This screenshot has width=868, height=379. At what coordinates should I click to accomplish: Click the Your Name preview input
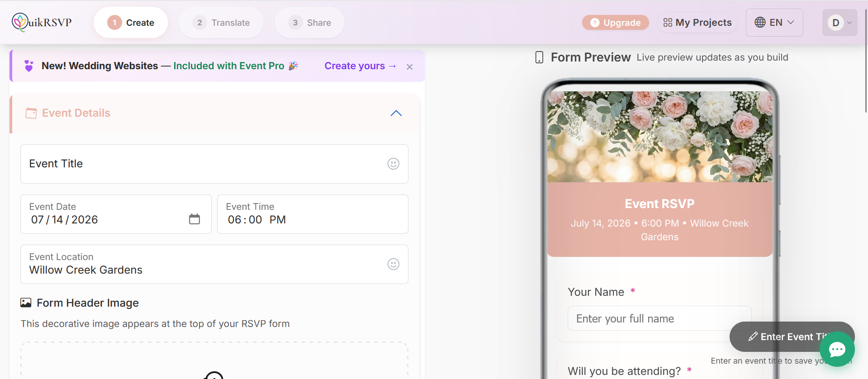[x=659, y=318]
